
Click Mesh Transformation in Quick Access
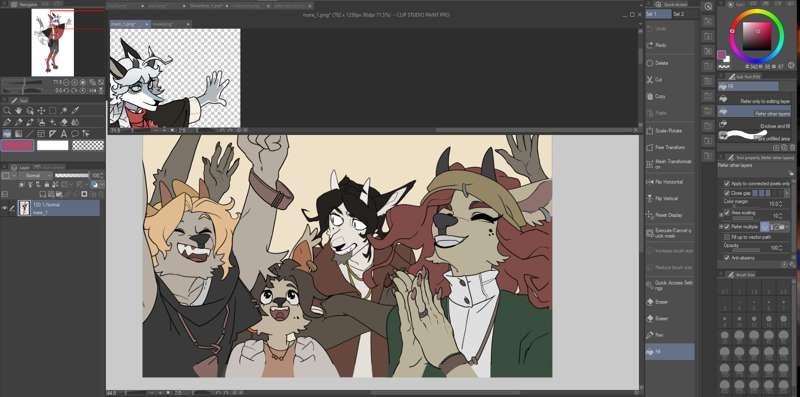point(670,164)
